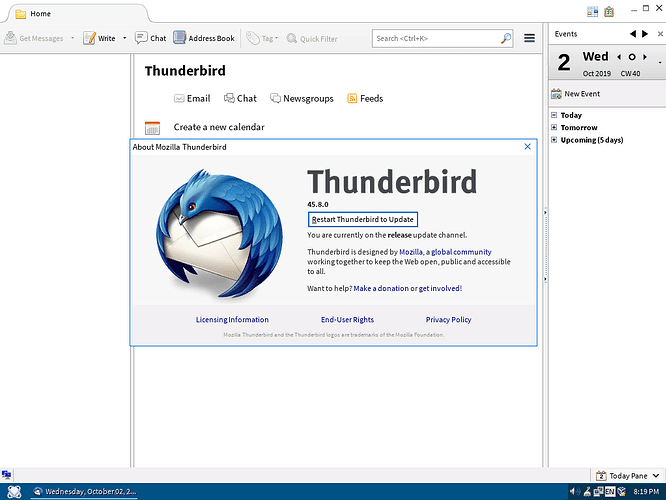Click the online status icon in status bar
Image resolution: width=666 pixels, height=500 pixels.
[x=6, y=475]
